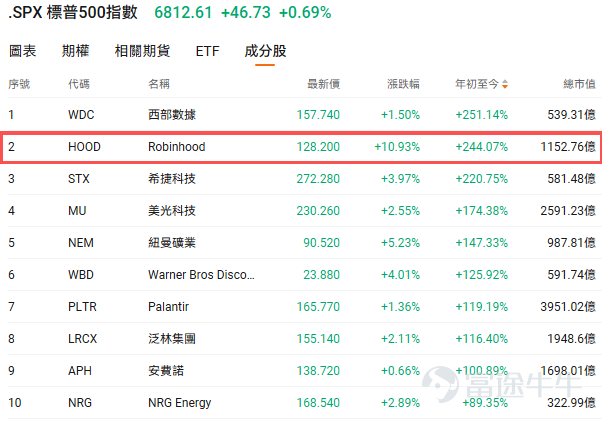Click MU market cap 2591.23億

click(568, 211)
